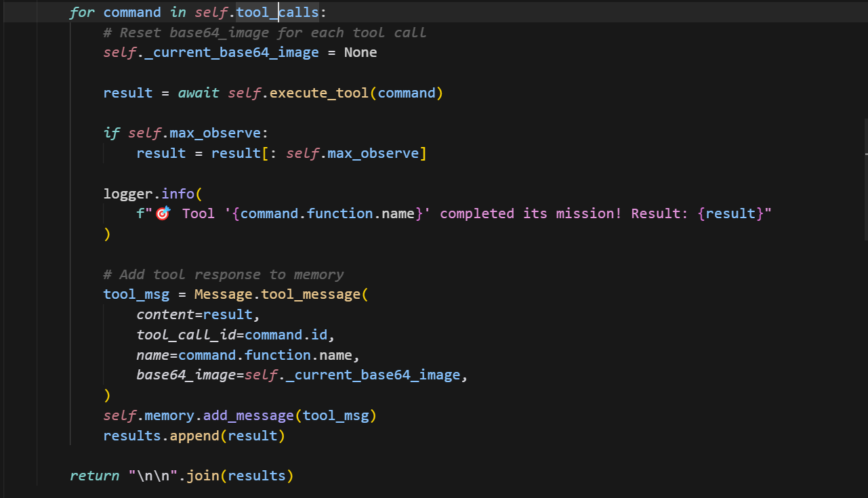Click the 'base64_image' keyword argument

(x=186, y=375)
